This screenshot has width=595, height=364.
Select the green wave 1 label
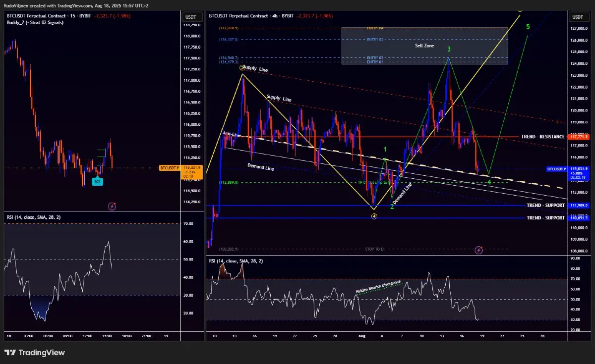385,149
